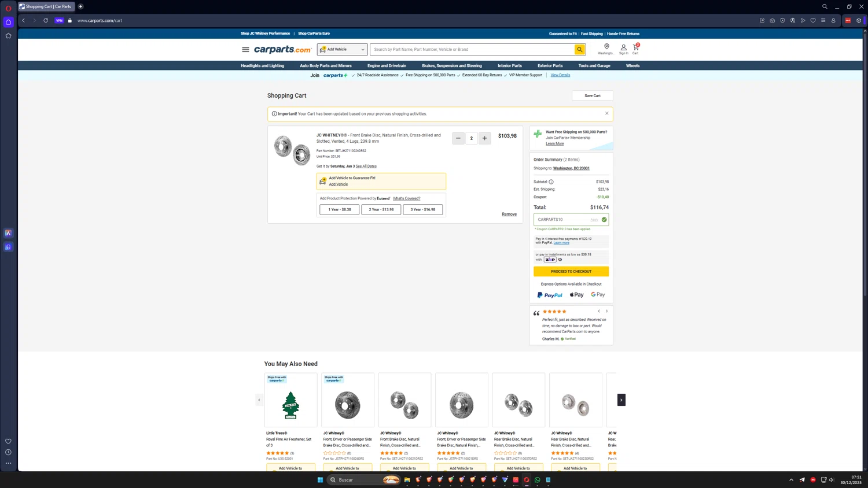Select the 1 Year - $8.38 protection plan

click(340, 209)
